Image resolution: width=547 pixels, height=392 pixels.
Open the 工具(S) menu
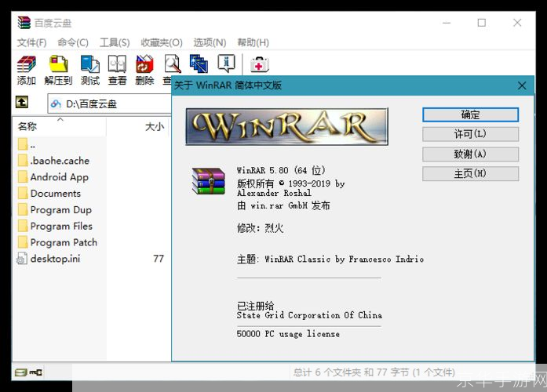pyautogui.click(x=115, y=42)
